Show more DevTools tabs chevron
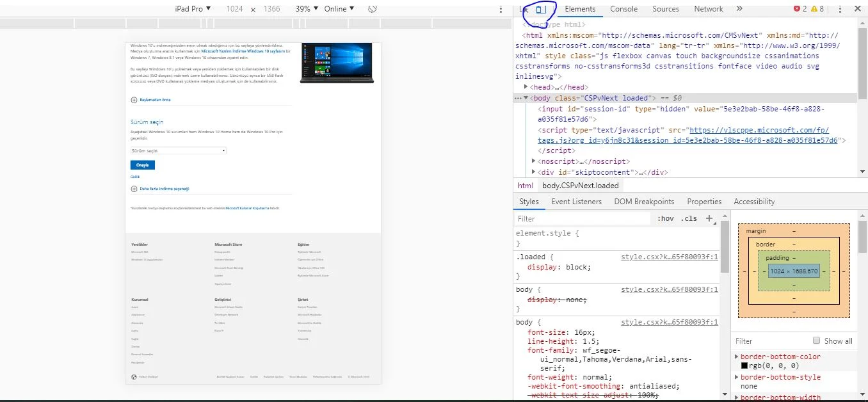This screenshot has width=868, height=402. click(739, 9)
